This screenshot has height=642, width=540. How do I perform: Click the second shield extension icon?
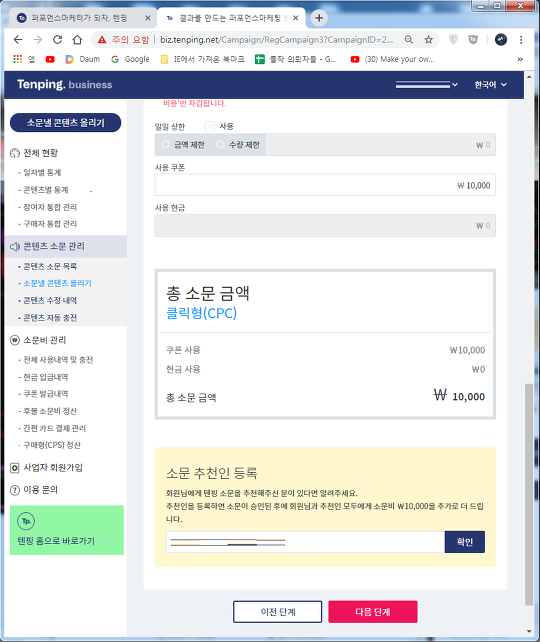(473, 40)
